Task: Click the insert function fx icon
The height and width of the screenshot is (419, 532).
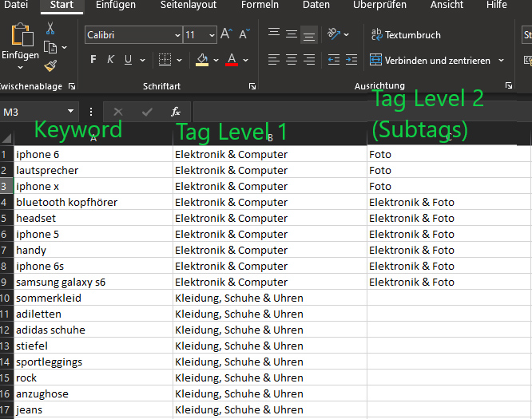Action: pyautogui.click(x=176, y=112)
